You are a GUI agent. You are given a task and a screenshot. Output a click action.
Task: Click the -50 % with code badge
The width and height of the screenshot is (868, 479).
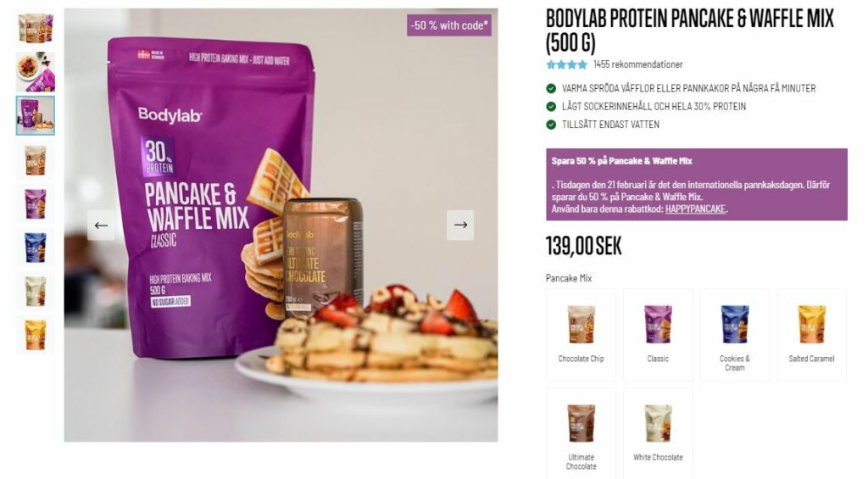pos(449,25)
